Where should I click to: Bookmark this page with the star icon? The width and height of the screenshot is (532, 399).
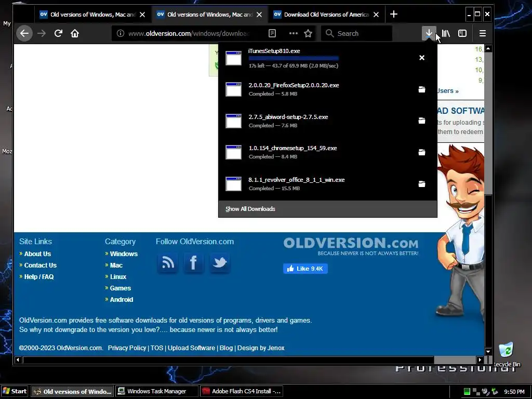308,33
